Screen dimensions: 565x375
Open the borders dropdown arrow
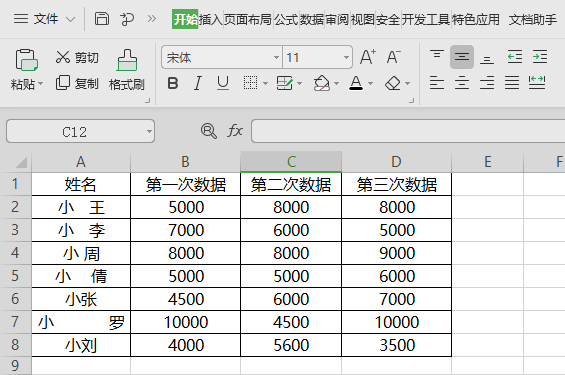pos(266,84)
